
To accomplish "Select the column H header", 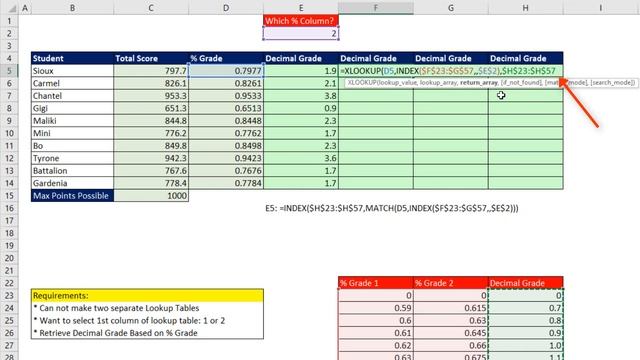I will (525, 7).
